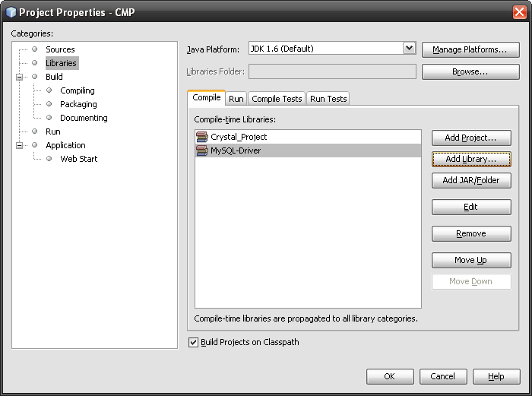Click the MySQL-Driver library icon
This screenshot has width=532, height=396.
coord(202,150)
